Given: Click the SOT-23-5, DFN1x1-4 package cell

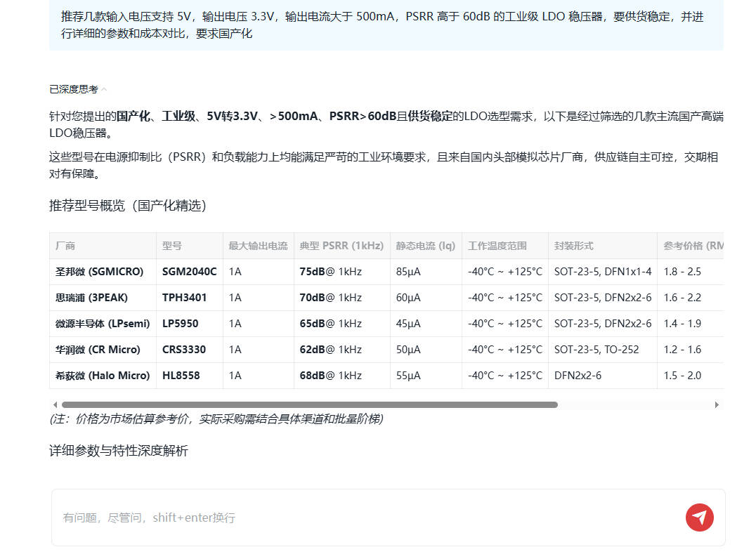Looking at the screenshot, I should (603, 272).
